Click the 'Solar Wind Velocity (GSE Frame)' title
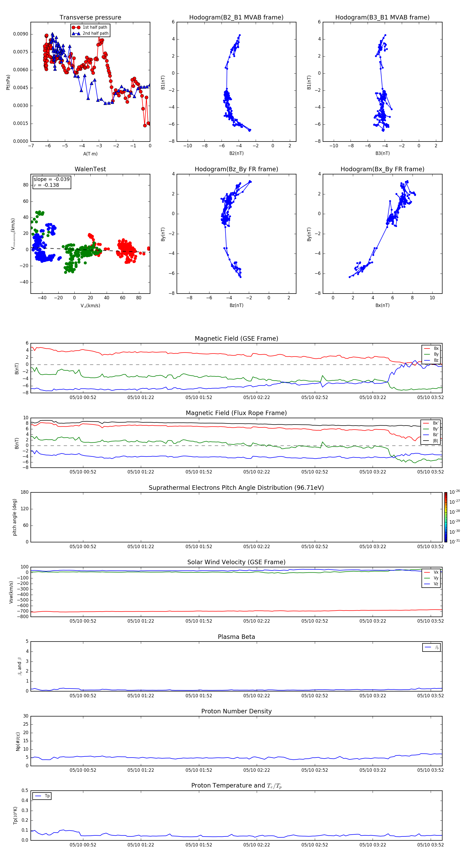The height and width of the screenshot is (868, 473). pyautogui.click(x=236, y=562)
